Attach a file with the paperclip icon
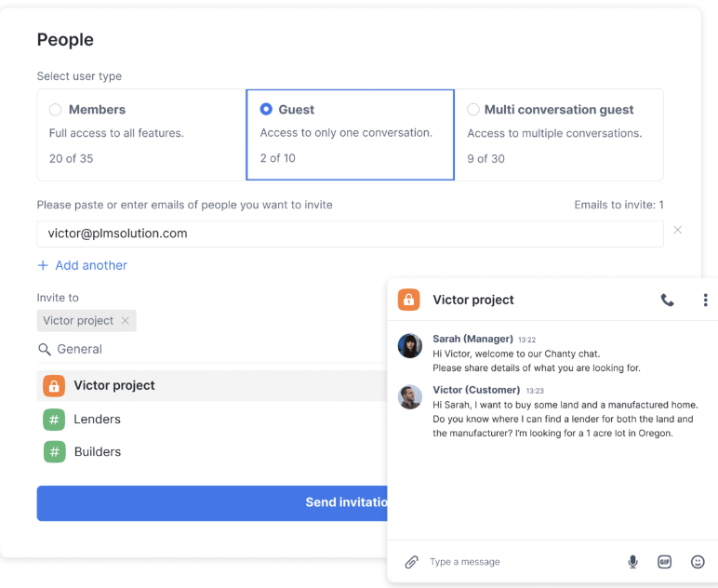The width and height of the screenshot is (718, 588). (x=411, y=562)
